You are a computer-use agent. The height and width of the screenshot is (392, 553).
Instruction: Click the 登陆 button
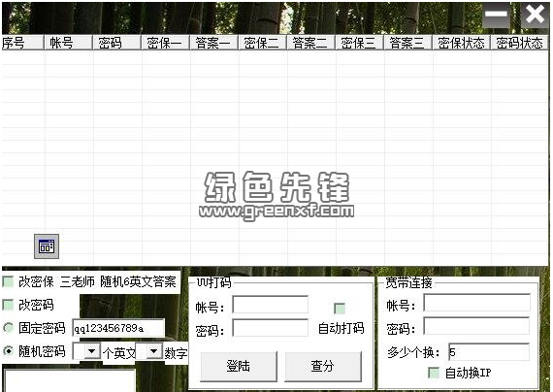point(239,366)
